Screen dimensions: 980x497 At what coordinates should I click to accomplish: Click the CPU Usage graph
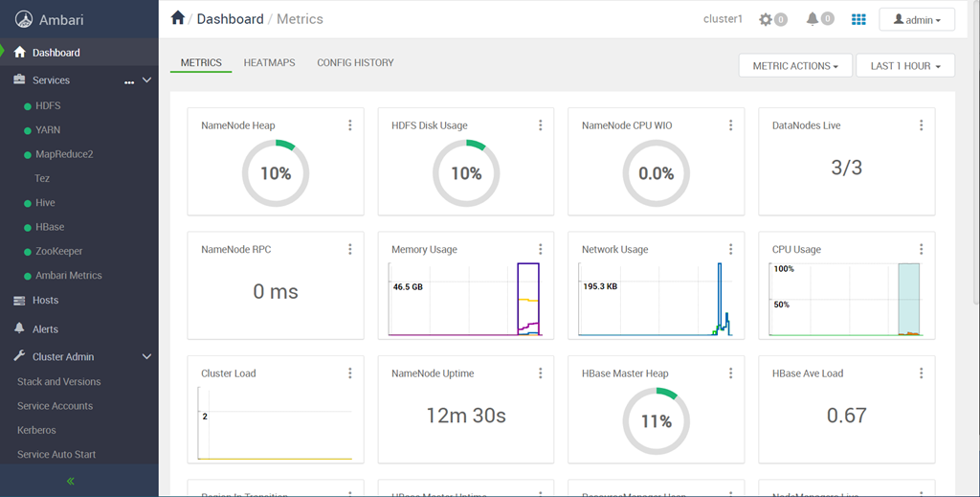[x=846, y=300]
